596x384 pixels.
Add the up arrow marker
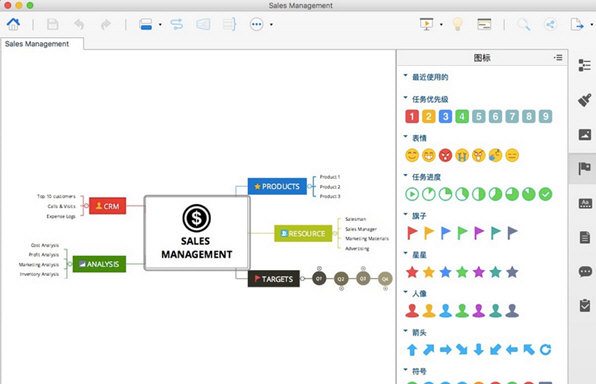(412, 349)
